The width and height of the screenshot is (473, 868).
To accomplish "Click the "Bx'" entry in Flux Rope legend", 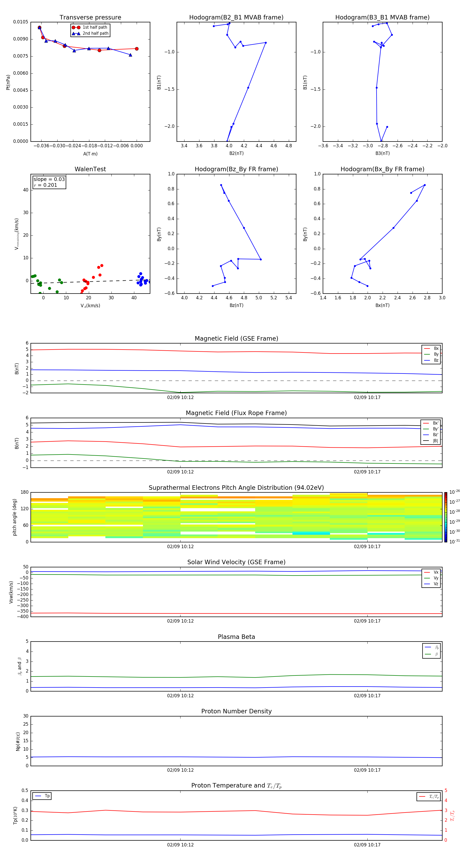I will click(x=431, y=423).
